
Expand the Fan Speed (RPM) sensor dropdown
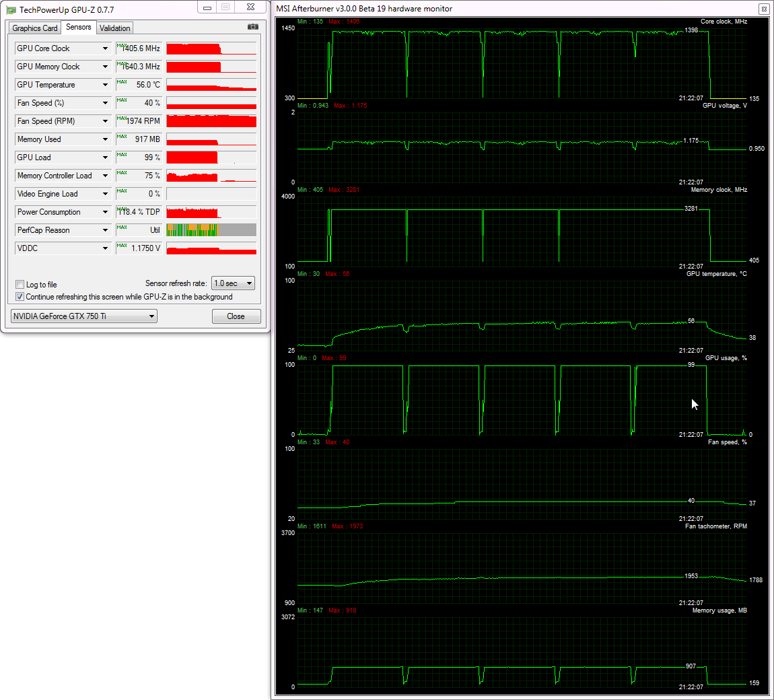click(x=104, y=121)
